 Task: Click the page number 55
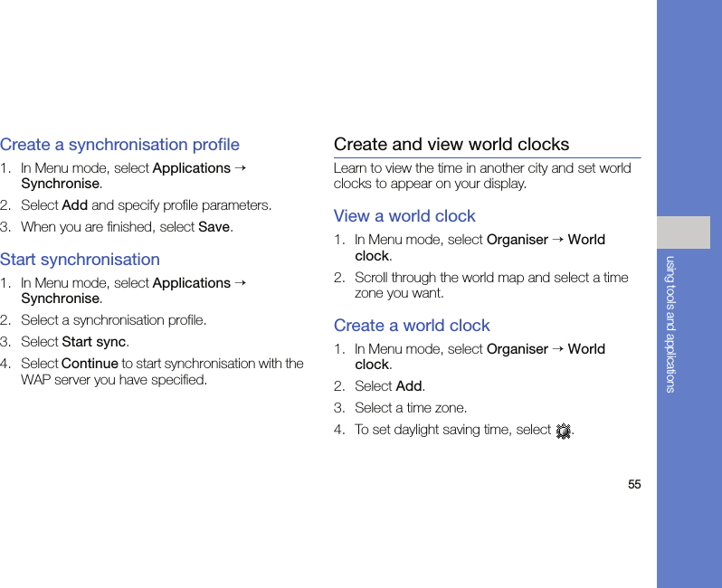tap(634, 485)
